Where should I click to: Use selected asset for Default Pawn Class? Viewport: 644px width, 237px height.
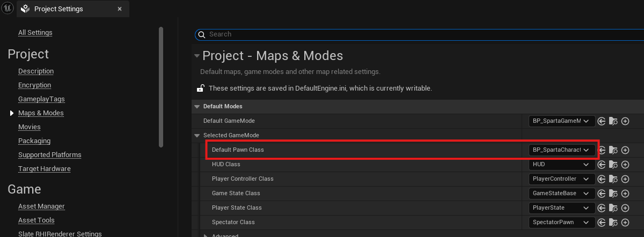[602, 150]
